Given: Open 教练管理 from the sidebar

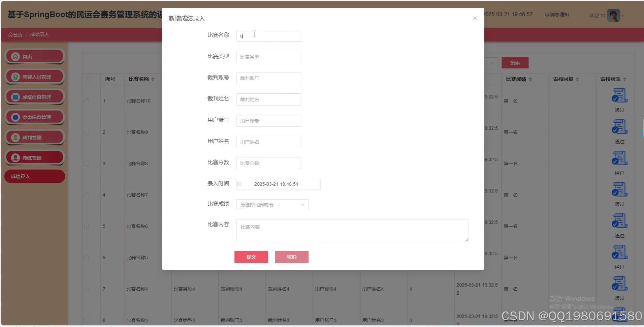Looking at the screenshot, I should [35, 157].
